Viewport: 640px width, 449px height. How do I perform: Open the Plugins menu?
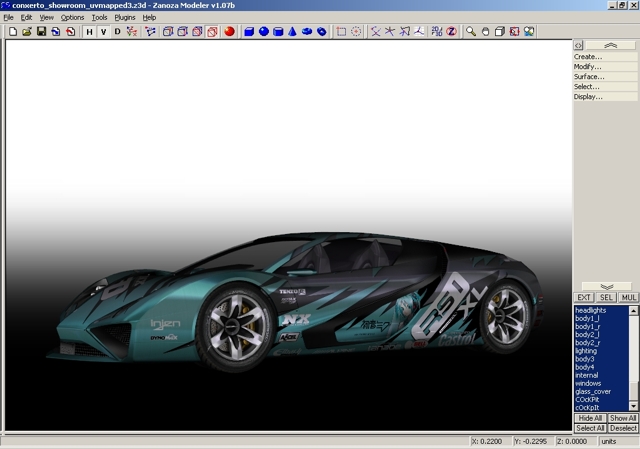click(125, 18)
